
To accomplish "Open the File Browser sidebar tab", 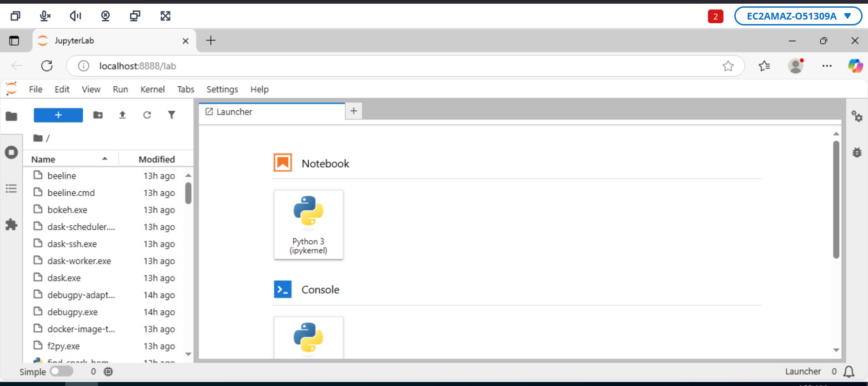I will click(x=11, y=116).
